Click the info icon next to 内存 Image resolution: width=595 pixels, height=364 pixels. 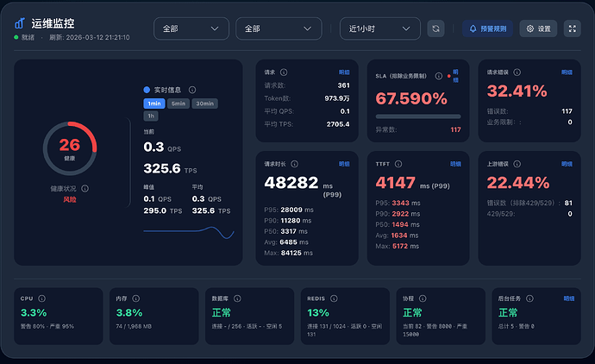136,298
